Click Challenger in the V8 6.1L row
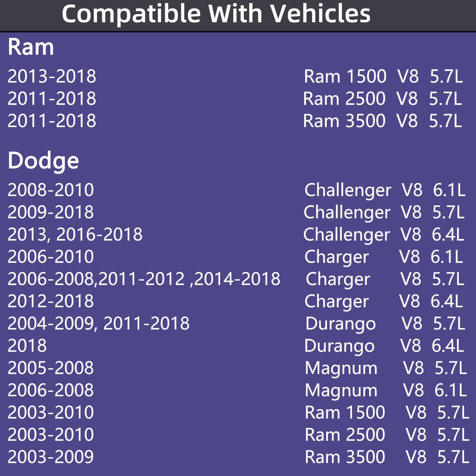Screen dimensions: 476x476 [x=348, y=190]
